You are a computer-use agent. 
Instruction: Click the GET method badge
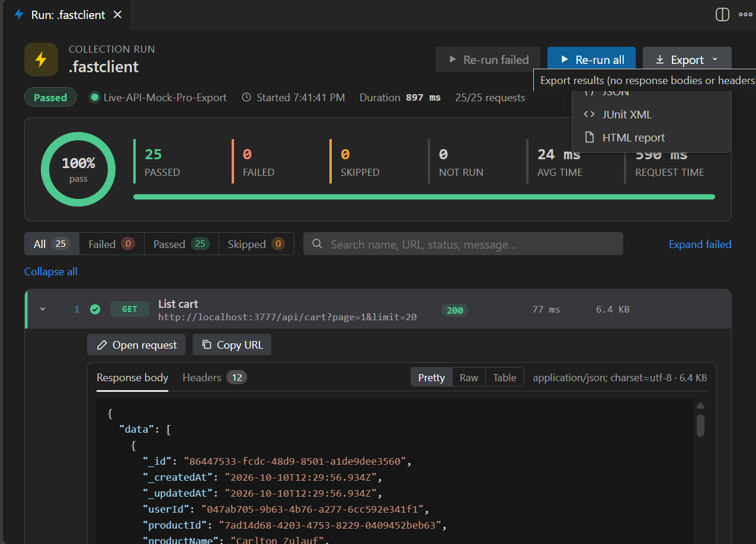130,309
